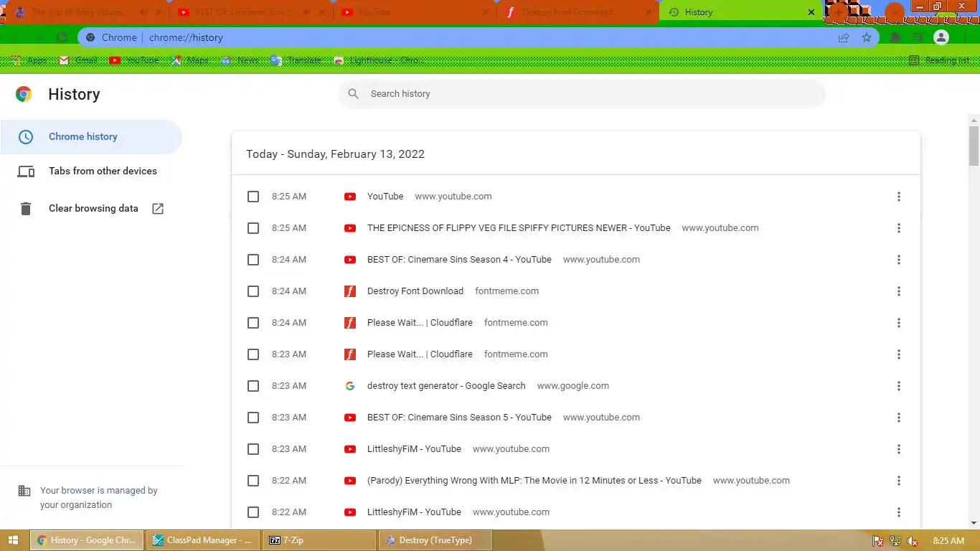Image resolution: width=980 pixels, height=551 pixels.
Task: Open three-dot menu for 8:24 AM Please Wait Cloudflare
Action: click(x=899, y=323)
